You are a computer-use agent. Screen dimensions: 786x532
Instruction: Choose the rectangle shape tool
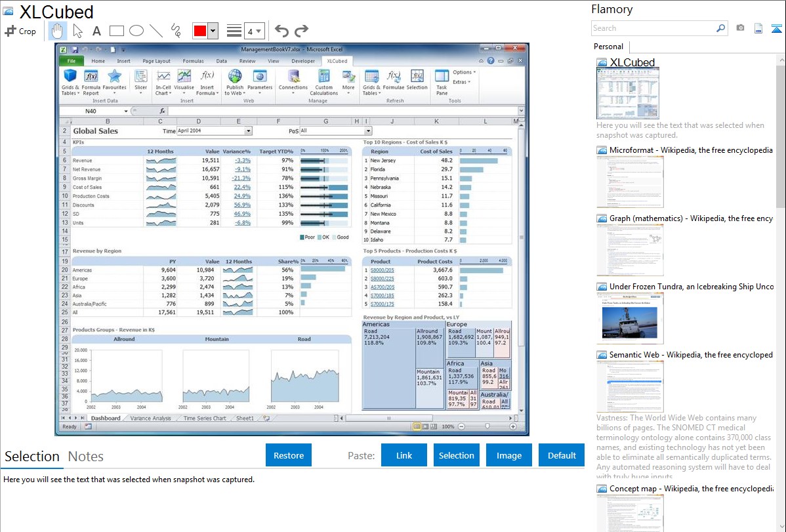pyautogui.click(x=117, y=31)
